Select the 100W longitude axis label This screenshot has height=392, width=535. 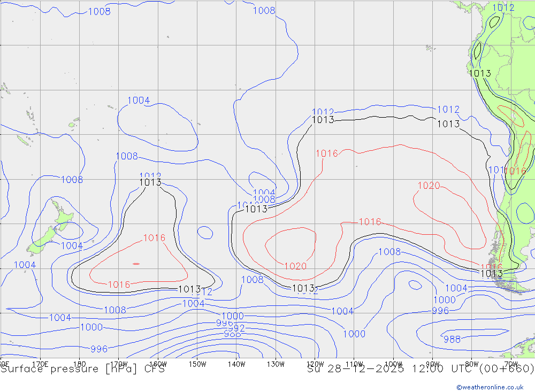click(x=393, y=364)
